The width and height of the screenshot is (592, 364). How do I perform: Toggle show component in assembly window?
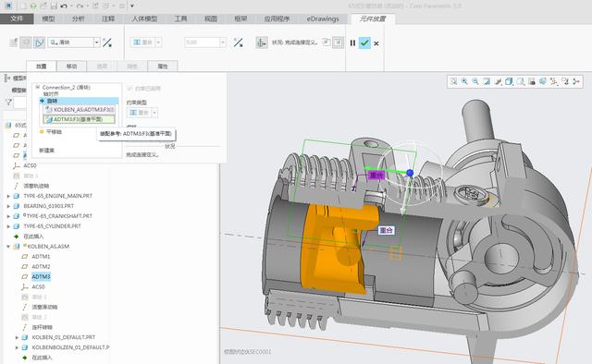click(x=338, y=42)
